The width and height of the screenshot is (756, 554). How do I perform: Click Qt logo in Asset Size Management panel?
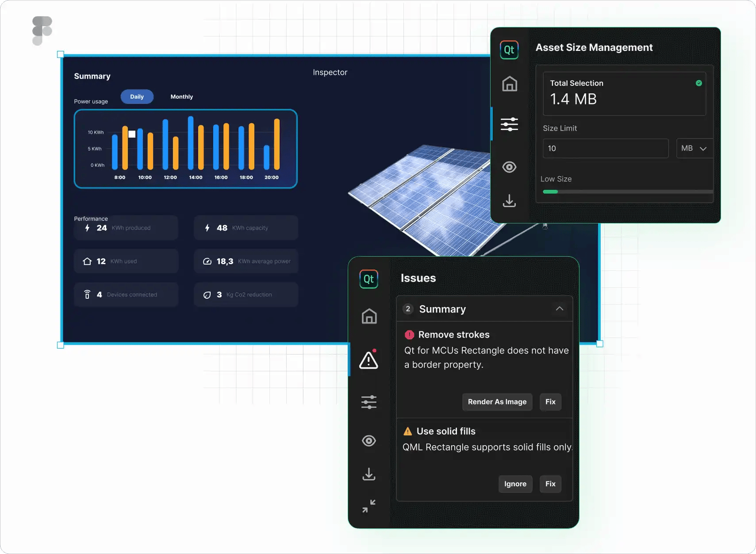tap(509, 50)
